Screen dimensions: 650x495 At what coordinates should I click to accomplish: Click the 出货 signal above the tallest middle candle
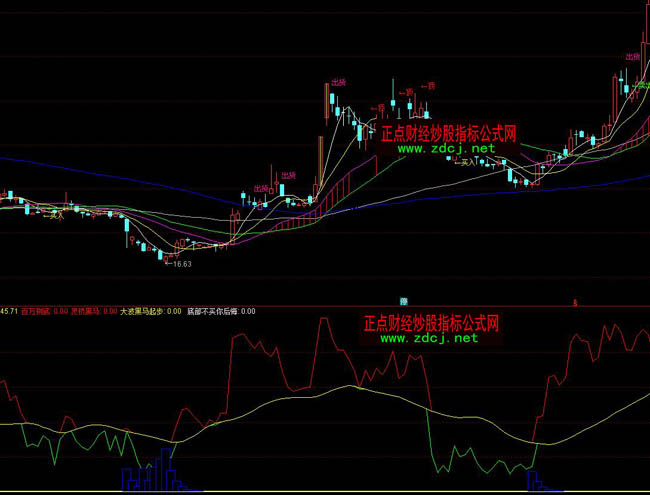[x=338, y=84]
